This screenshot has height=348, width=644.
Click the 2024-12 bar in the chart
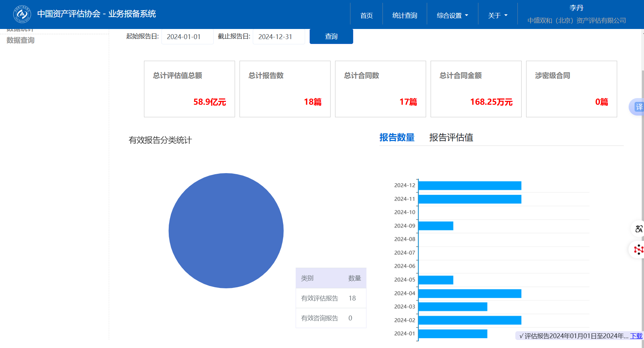point(469,186)
